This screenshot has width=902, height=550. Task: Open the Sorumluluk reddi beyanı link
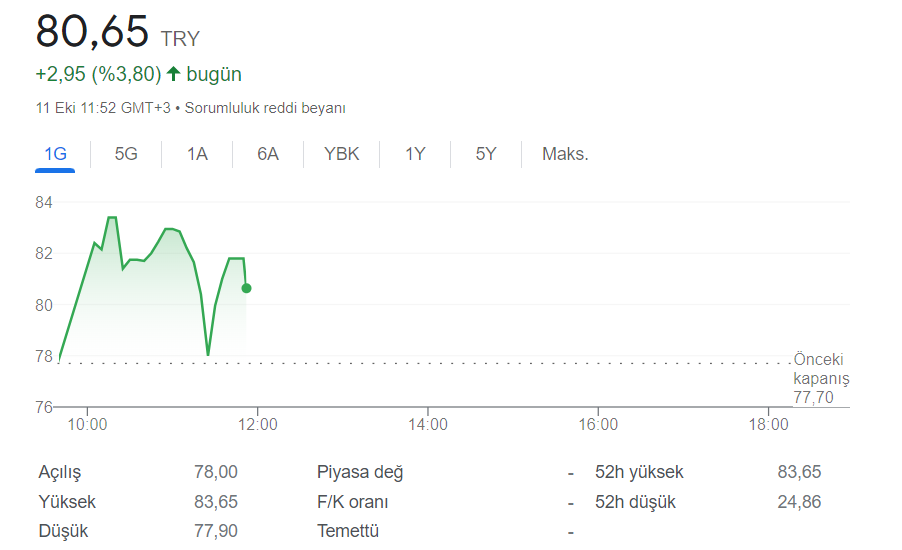265,108
